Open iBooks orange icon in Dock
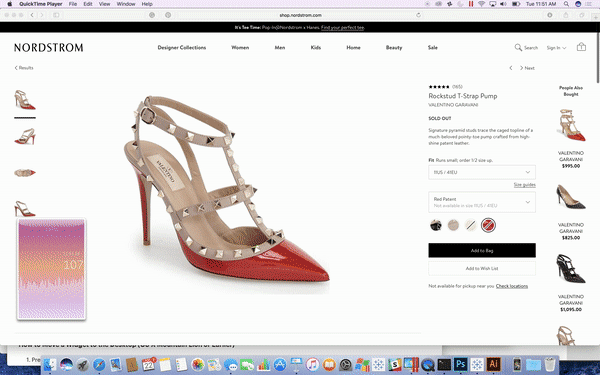 [x=329, y=364]
